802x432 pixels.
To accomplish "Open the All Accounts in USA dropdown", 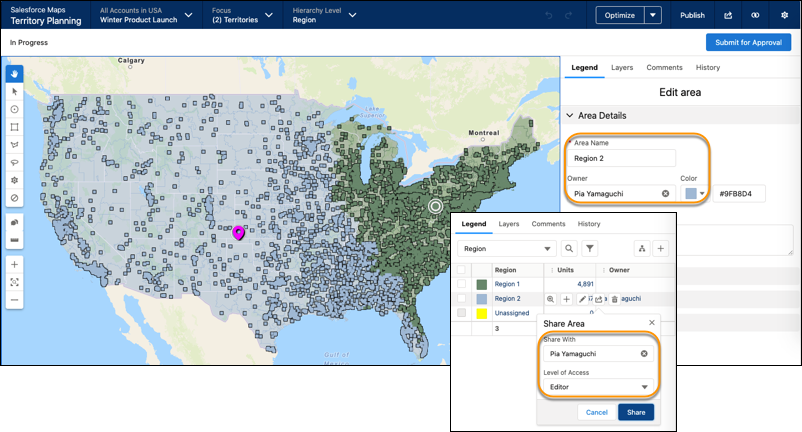I will coord(147,15).
